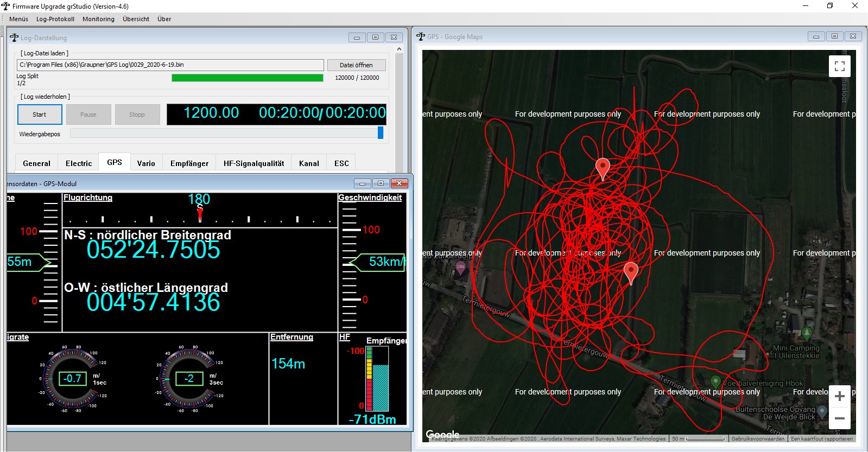
Task: Zoom in on the Google map
Action: click(x=839, y=396)
